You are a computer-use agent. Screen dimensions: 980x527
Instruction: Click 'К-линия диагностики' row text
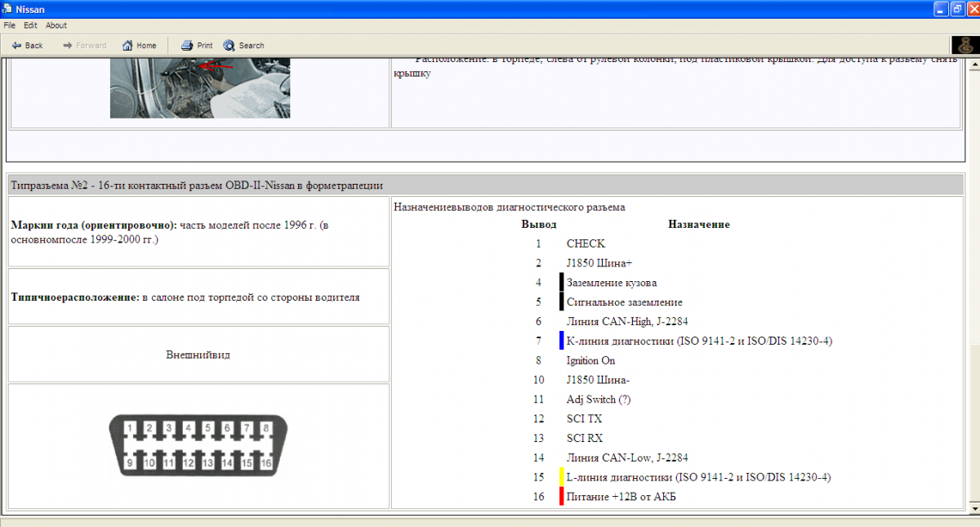coord(699,341)
